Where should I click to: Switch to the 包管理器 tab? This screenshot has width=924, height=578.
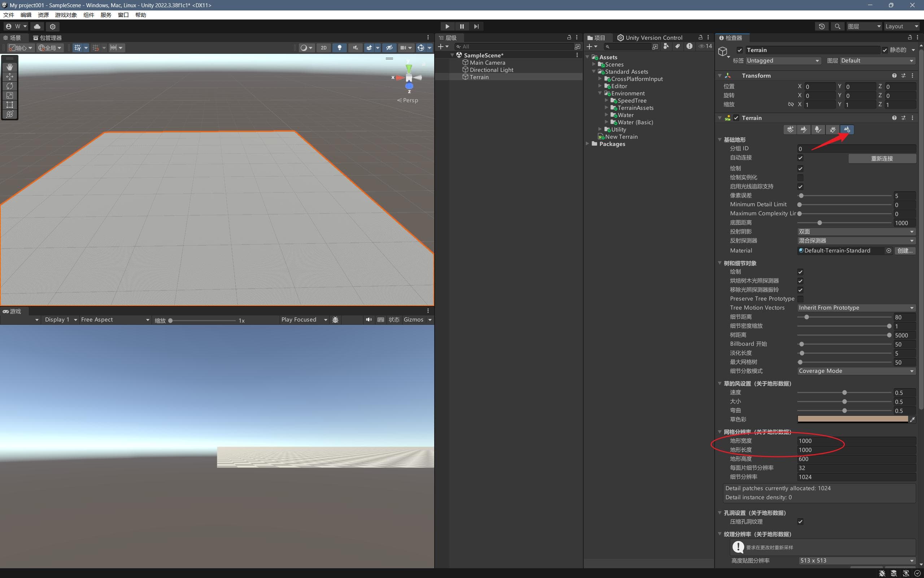point(47,38)
